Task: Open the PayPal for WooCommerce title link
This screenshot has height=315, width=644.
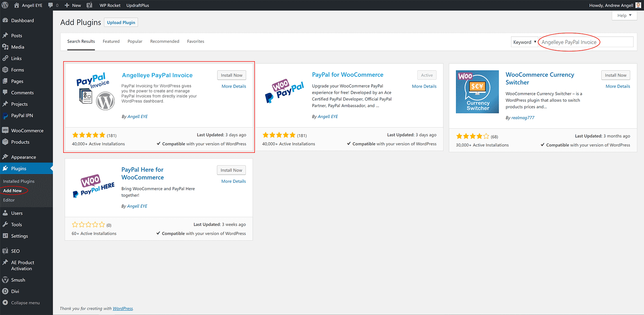Action: click(x=347, y=74)
